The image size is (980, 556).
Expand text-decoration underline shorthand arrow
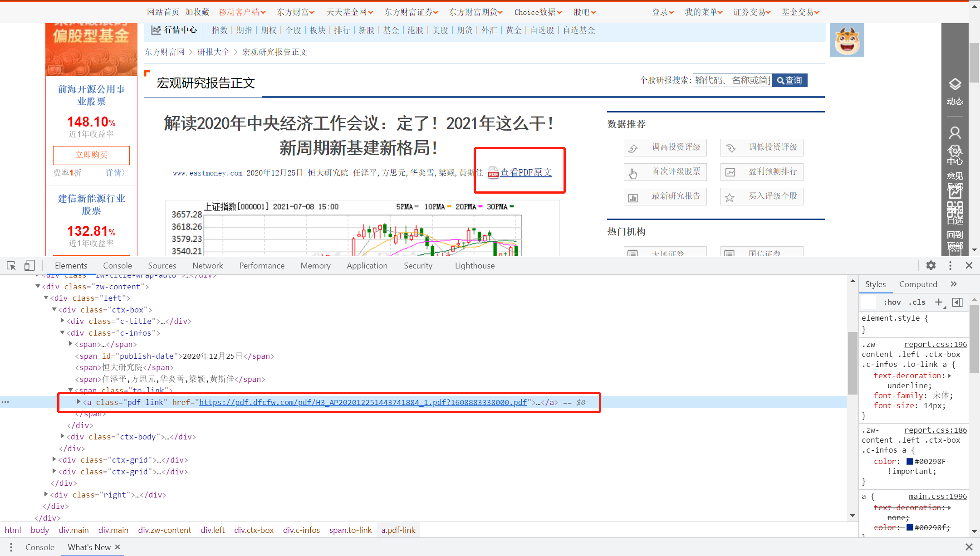coord(949,376)
